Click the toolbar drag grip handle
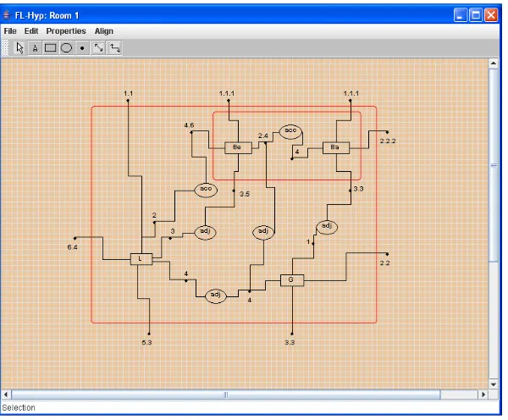 5,48
